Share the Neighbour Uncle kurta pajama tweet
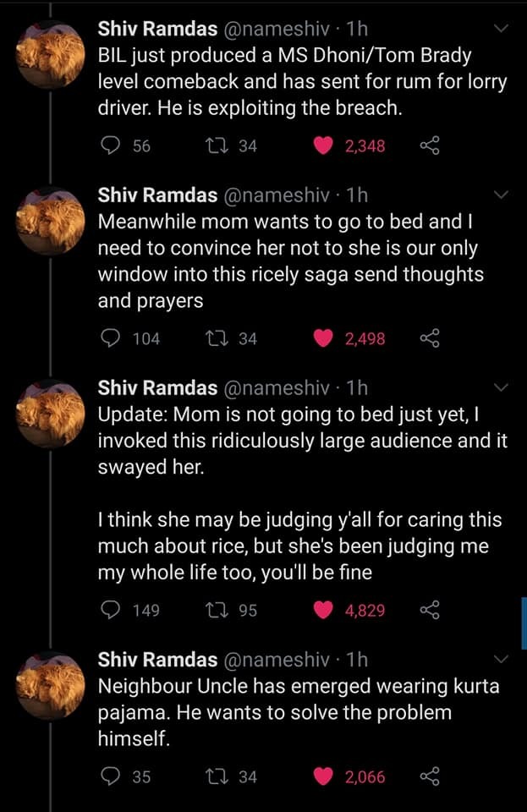527x812 pixels. coord(430,776)
